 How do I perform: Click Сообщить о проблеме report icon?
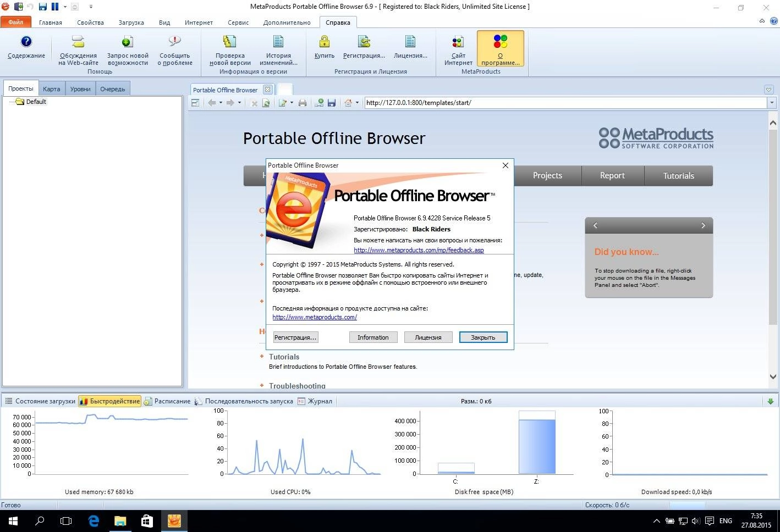(x=175, y=42)
